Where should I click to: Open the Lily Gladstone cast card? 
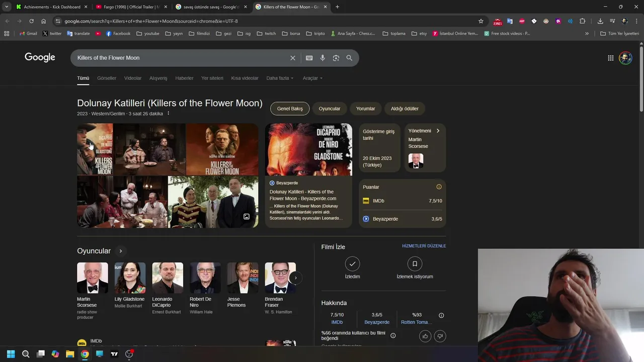tap(130, 286)
